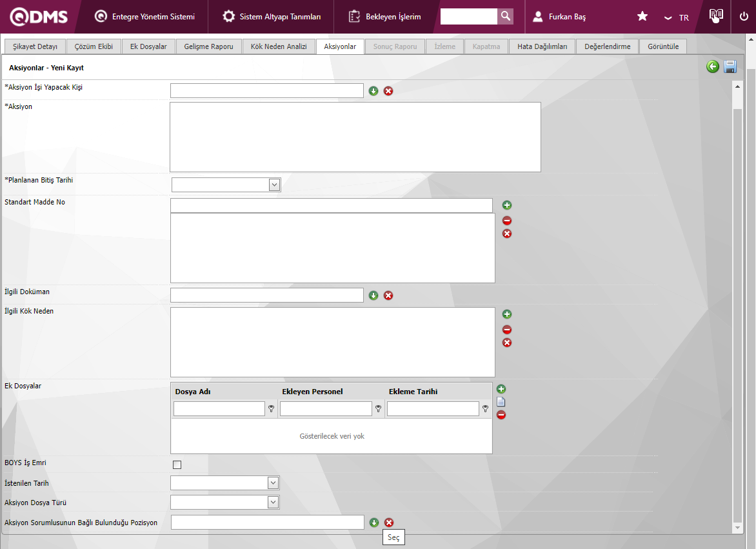756x549 pixels.
Task: Click the Aksiyon Sorumlusunun Pozisyon input
Action: click(x=268, y=522)
